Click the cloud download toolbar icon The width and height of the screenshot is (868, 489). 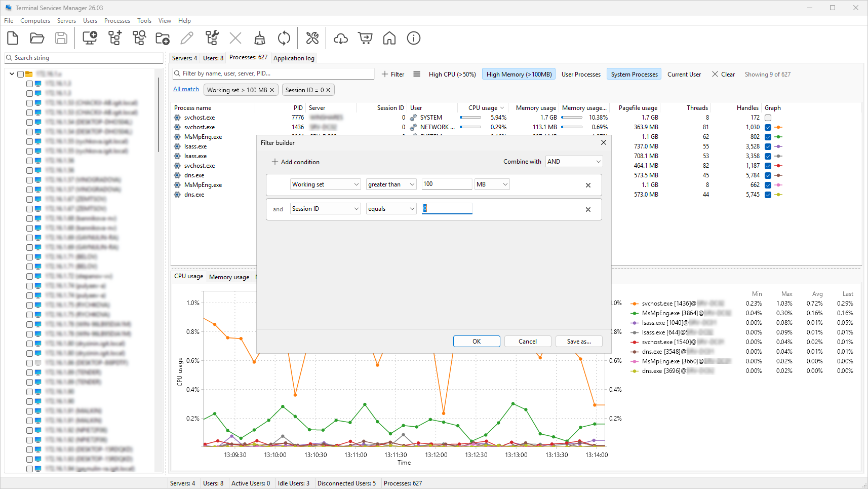(x=340, y=38)
